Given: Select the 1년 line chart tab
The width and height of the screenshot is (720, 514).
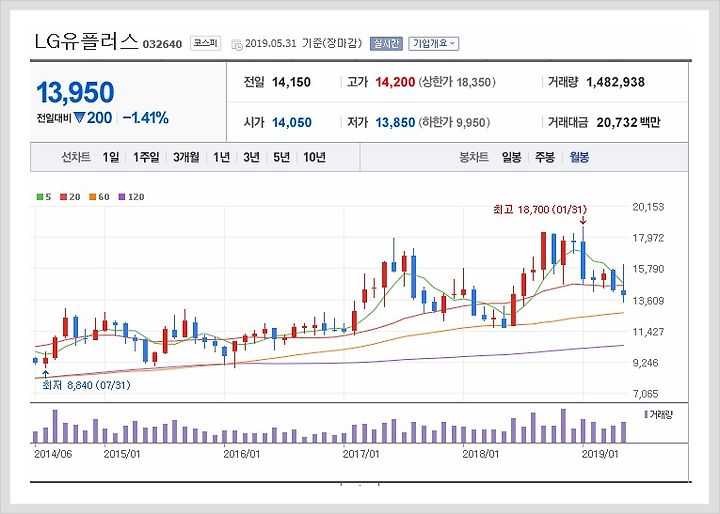Looking at the screenshot, I should [x=221, y=157].
